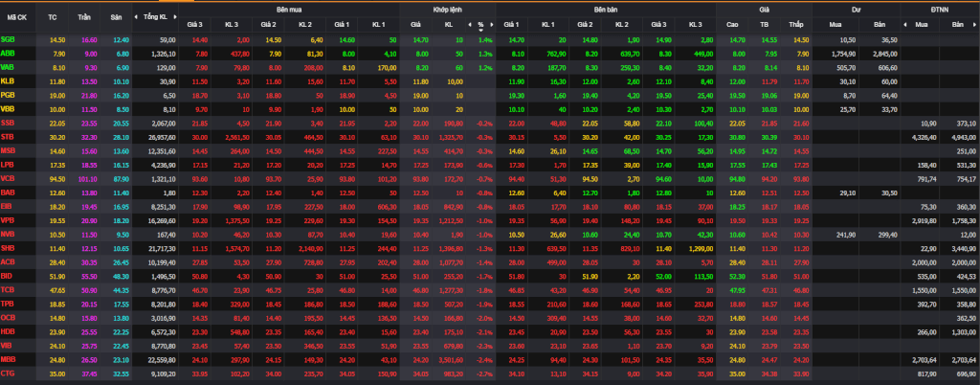Click NVB surplus buy value 241,90
This screenshot has width=980, height=385.
[848, 235]
